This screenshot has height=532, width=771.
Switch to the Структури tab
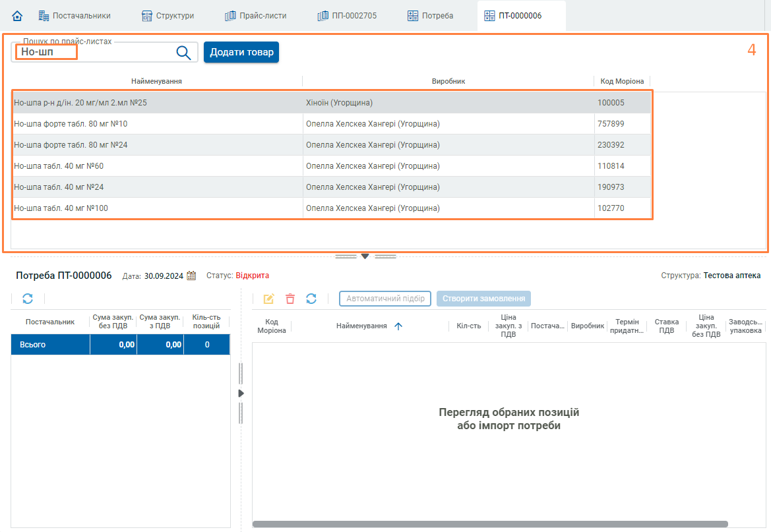pyautogui.click(x=168, y=16)
